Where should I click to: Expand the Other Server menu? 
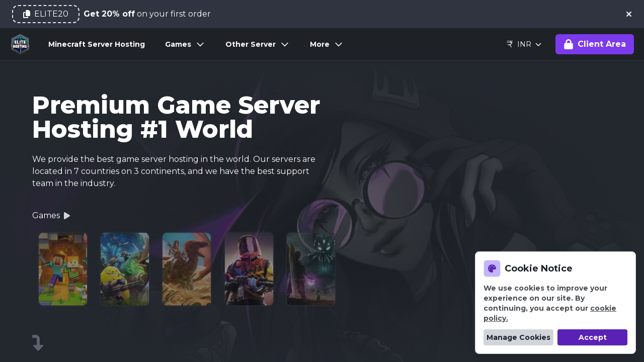[x=257, y=44]
